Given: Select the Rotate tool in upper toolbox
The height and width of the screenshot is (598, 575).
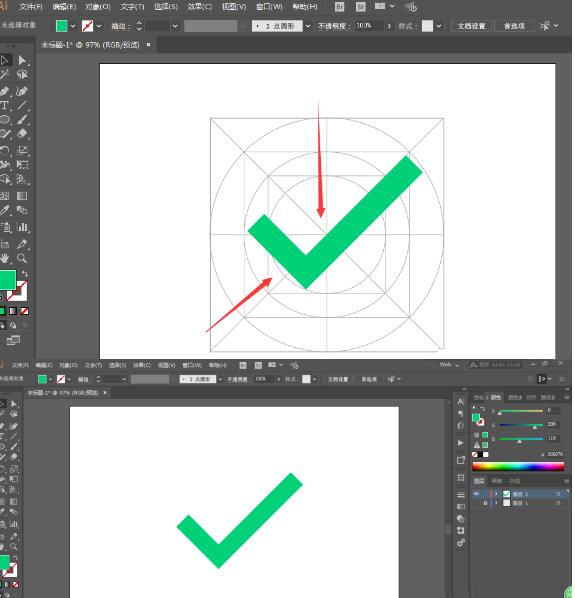Looking at the screenshot, I should 5,150.
